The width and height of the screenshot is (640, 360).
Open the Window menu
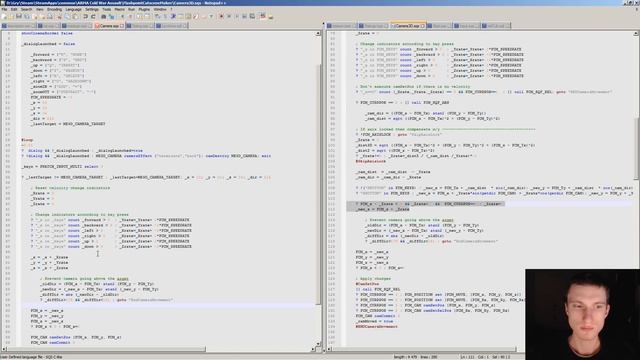point(160,9)
